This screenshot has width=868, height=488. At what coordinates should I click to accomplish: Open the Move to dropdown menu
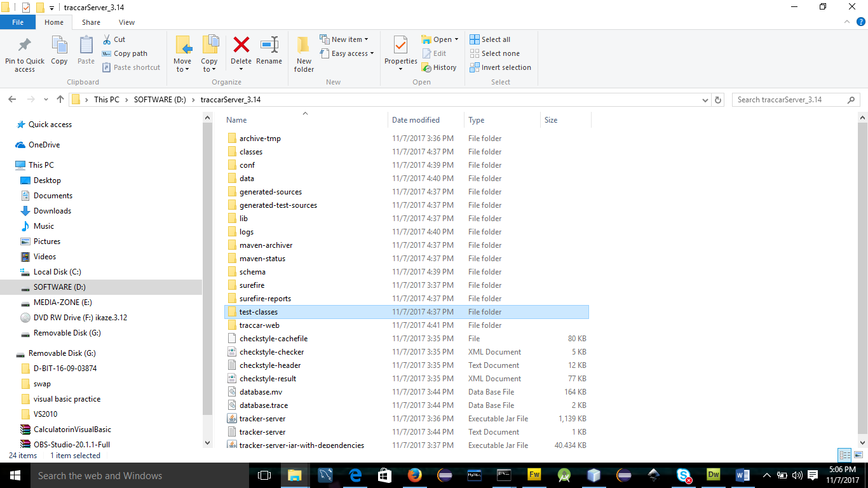[x=182, y=54]
